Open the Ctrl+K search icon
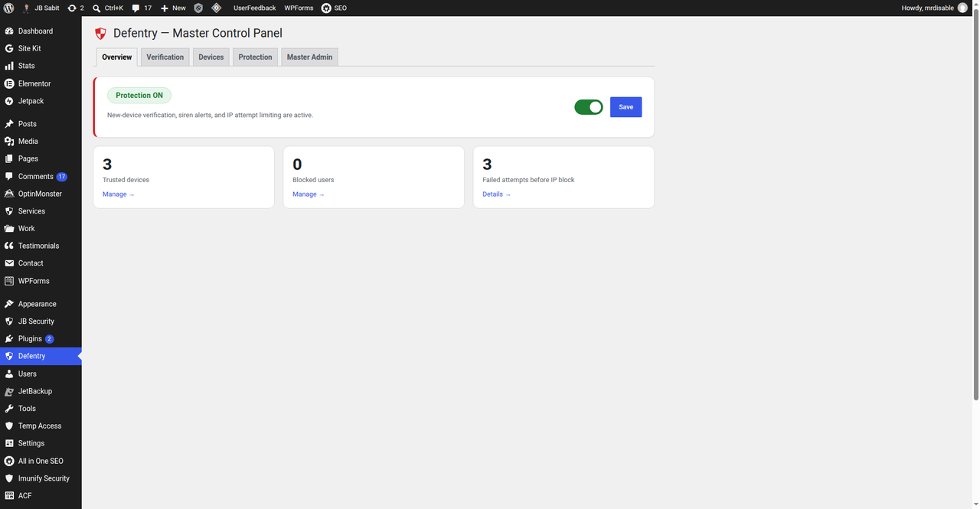The height and width of the screenshot is (509, 980). [x=108, y=8]
